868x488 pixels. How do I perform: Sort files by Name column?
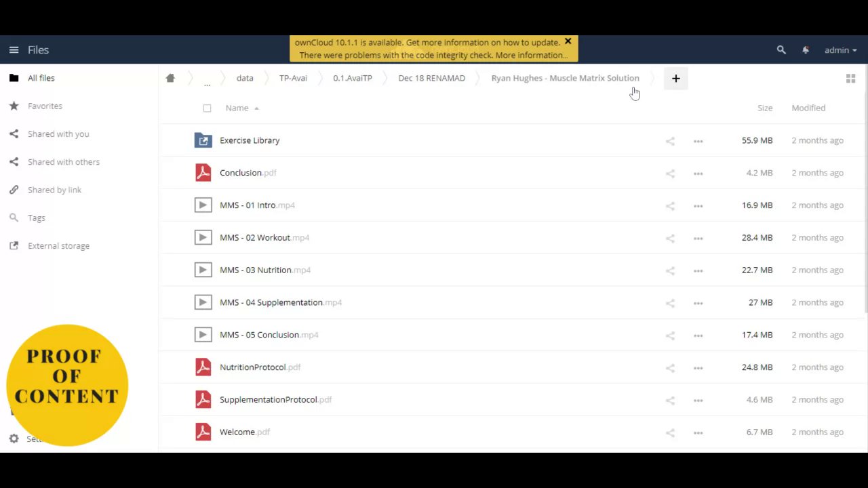[x=237, y=108]
